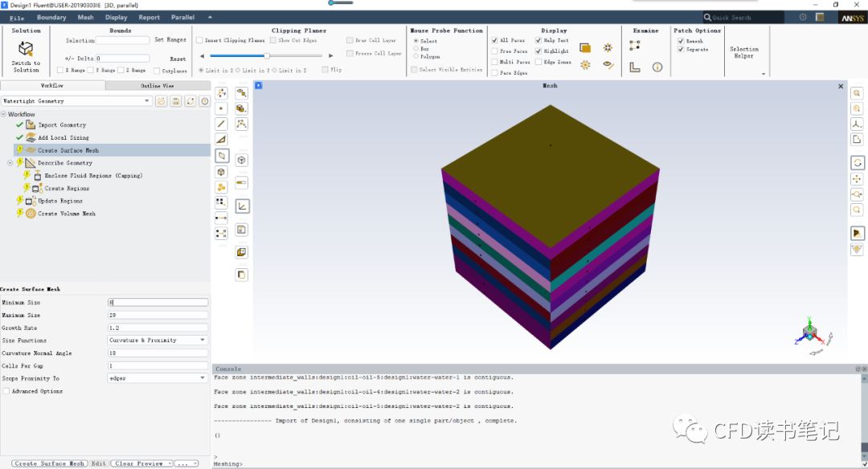Open the Mesh menu

[x=85, y=18]
